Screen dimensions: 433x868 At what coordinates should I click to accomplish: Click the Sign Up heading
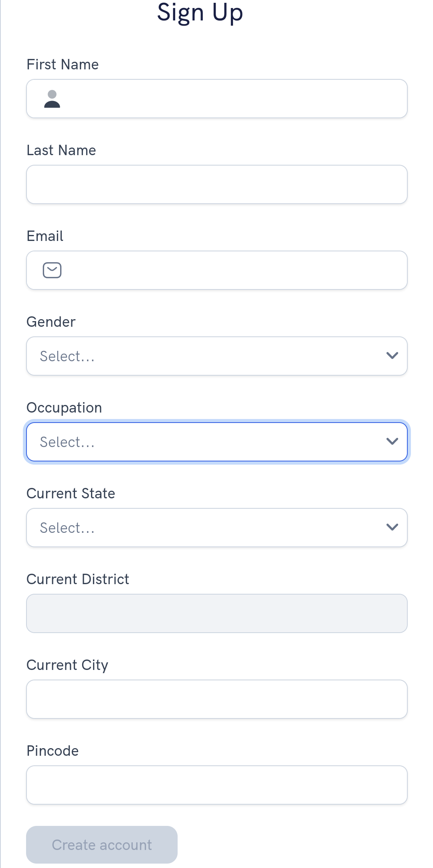pyautogui.click(x=200, y=12)
